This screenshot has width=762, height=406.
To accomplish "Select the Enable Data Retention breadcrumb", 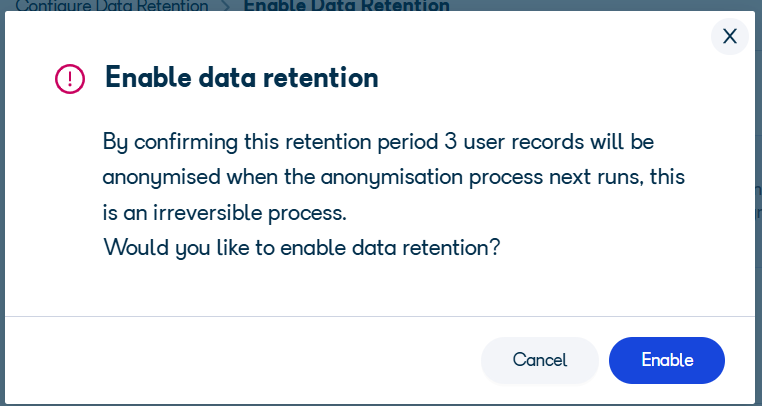I will pos(346,5).
